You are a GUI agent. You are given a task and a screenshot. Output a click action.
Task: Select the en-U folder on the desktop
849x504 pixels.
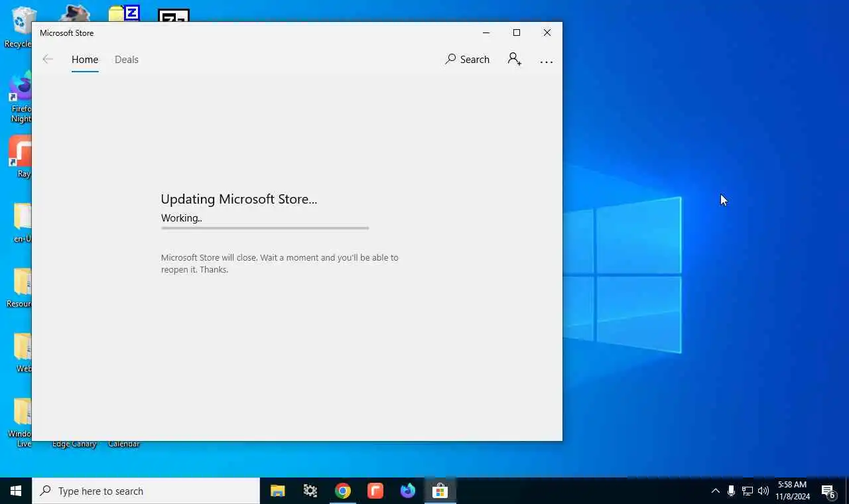pos(22,222)
